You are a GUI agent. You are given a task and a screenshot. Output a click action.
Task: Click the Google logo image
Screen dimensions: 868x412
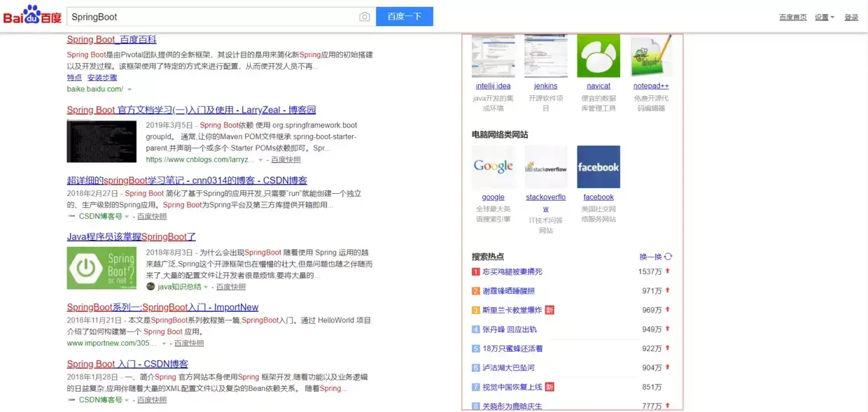coord(493,167)
